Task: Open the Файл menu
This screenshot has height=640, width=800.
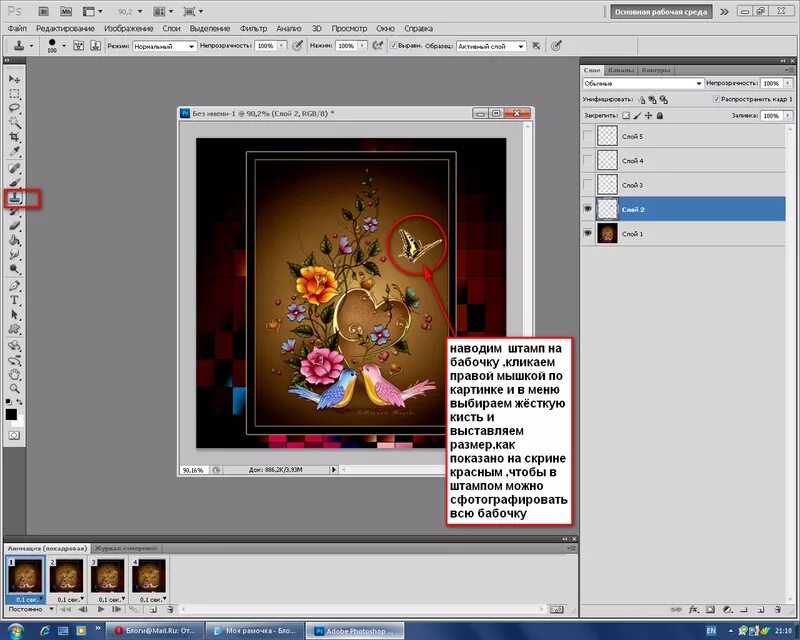Action: [17, 29]
